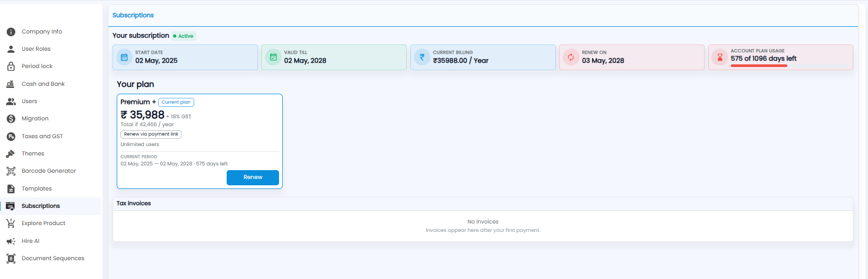Click the 'Premium +' plan name
This screenshot has width=868, height=279.
[138, 102]
